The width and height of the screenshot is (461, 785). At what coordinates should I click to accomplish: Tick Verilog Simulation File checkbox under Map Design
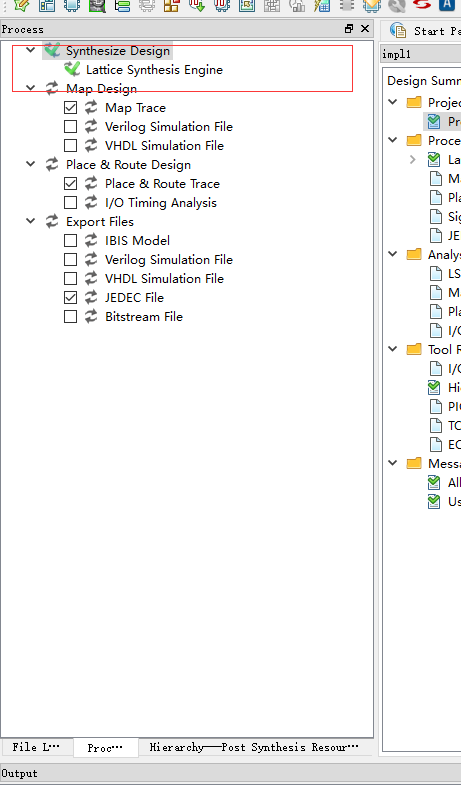[x=71, y=127]
